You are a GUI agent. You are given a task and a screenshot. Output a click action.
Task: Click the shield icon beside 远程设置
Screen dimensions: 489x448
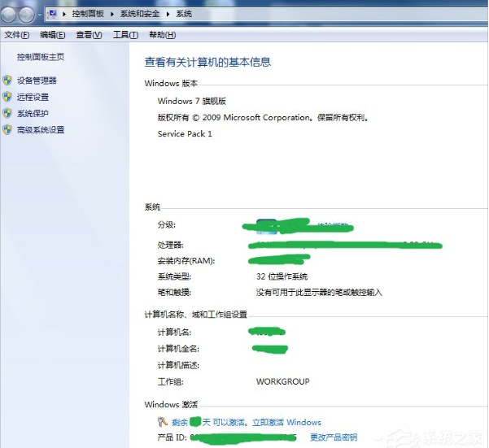coord(7,97)
